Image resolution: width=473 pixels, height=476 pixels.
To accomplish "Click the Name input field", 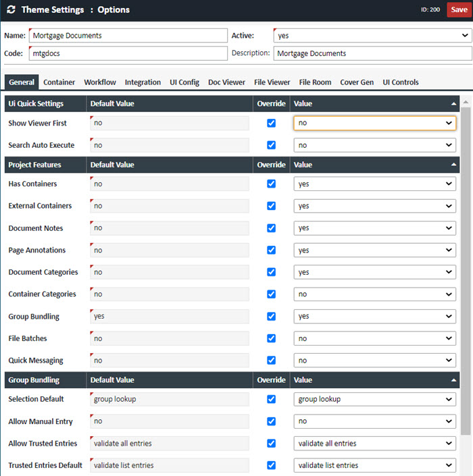I will (128, 36).
